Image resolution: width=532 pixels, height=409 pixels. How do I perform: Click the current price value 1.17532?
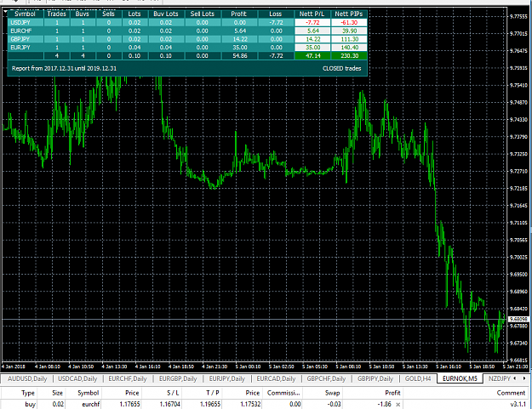[x=249, y=404]
